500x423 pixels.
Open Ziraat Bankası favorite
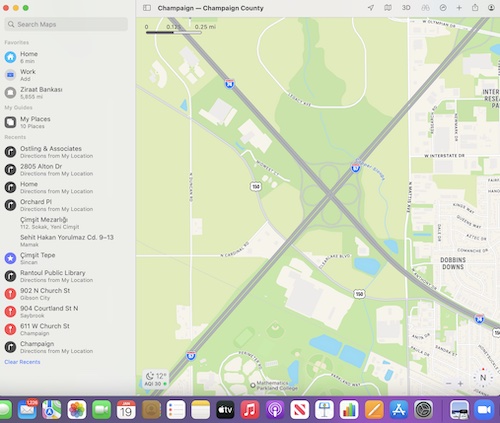pyautogui.click(x=67, y=93)
